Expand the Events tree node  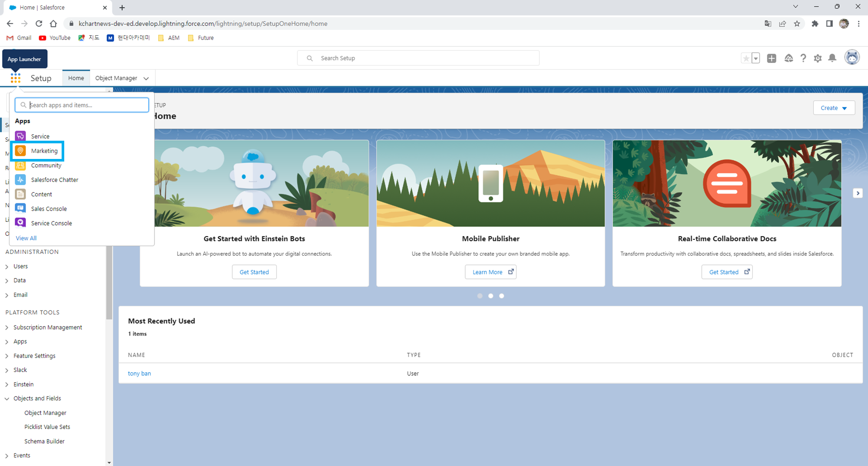click(x=7, y=456)
